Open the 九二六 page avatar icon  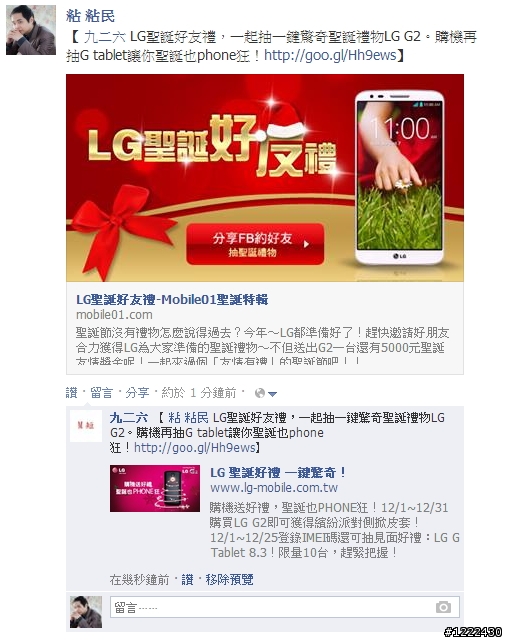[86, 426]
